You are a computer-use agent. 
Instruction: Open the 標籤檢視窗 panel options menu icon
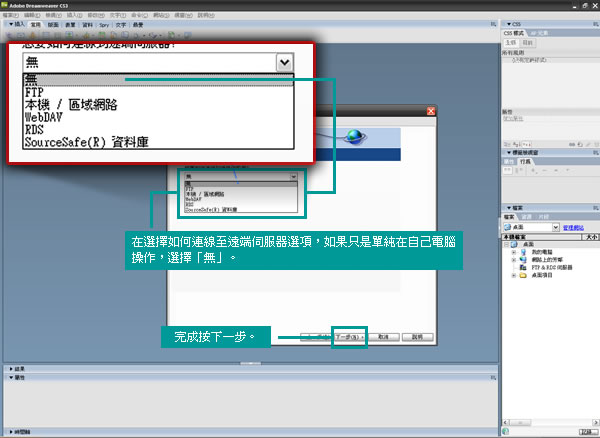[596, 153]
